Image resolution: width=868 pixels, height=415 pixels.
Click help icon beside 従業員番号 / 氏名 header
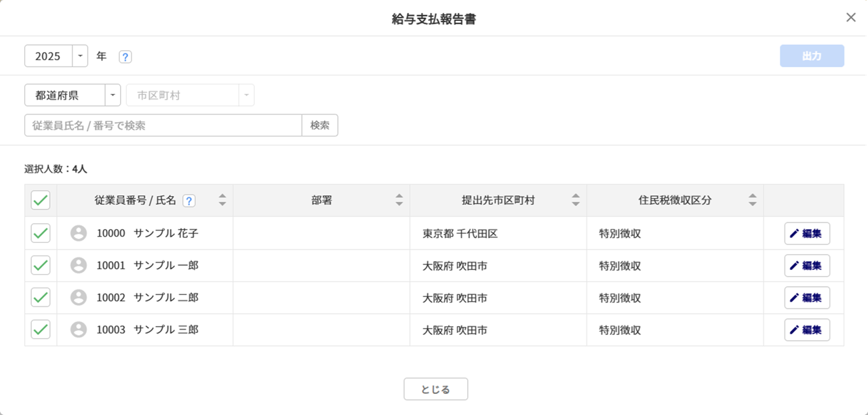point(189,201)
